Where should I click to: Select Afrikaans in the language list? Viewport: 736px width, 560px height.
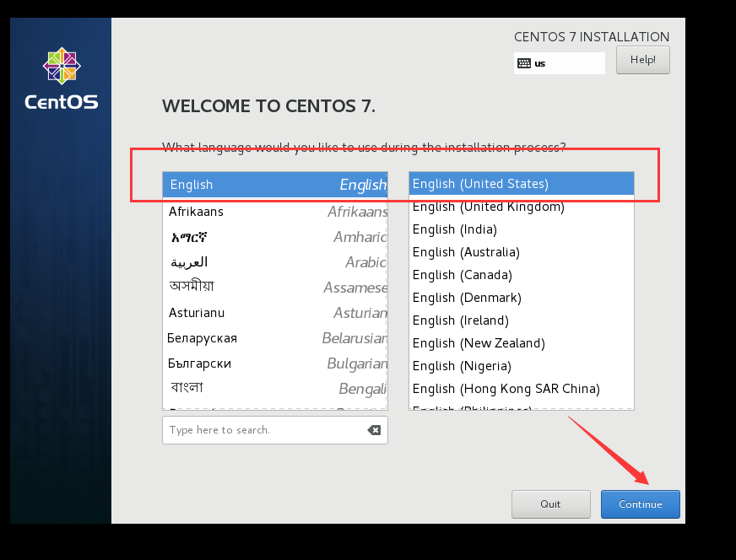pos(275,212)
